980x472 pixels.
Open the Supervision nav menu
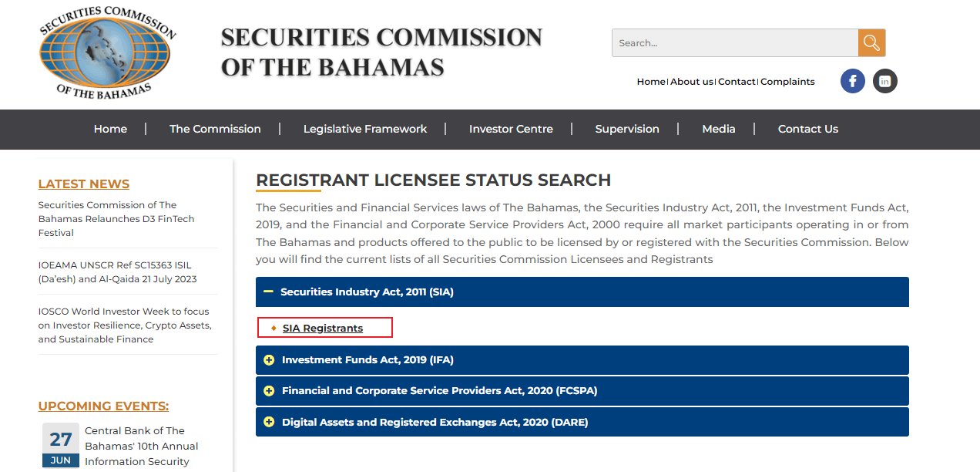[627, 129]
